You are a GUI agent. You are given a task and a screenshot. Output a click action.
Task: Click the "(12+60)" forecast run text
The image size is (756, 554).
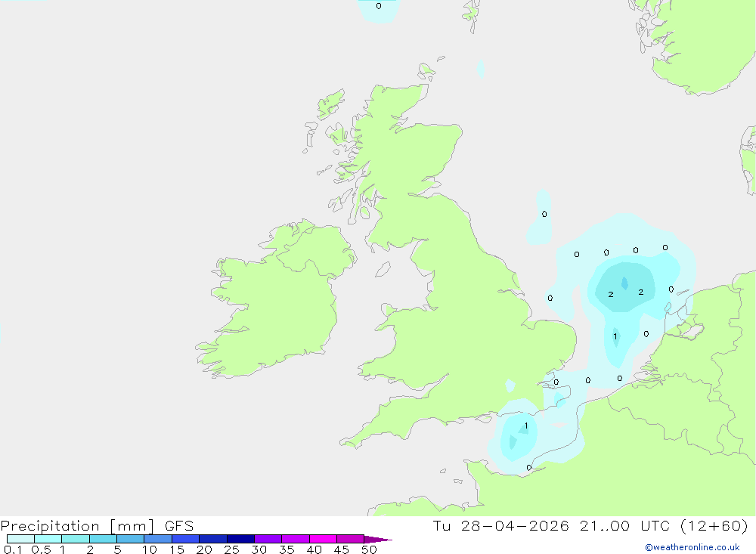coord(714,525)
